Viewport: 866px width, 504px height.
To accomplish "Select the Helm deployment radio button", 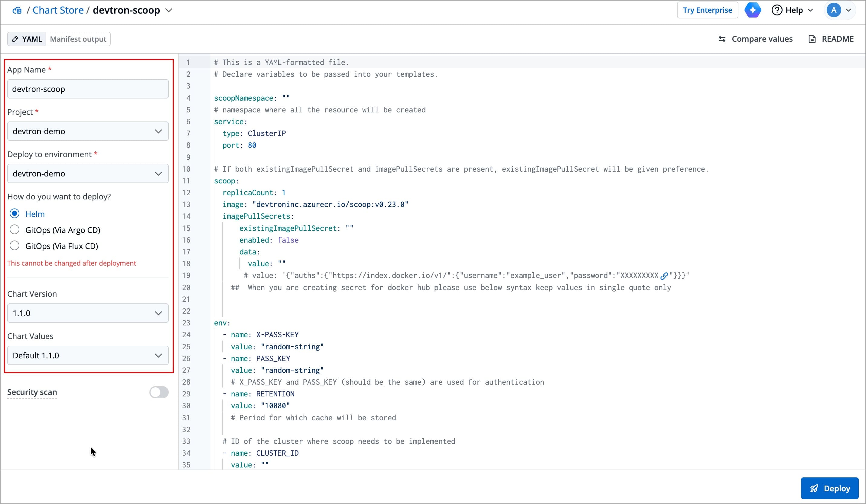I will tap(15, 214).
